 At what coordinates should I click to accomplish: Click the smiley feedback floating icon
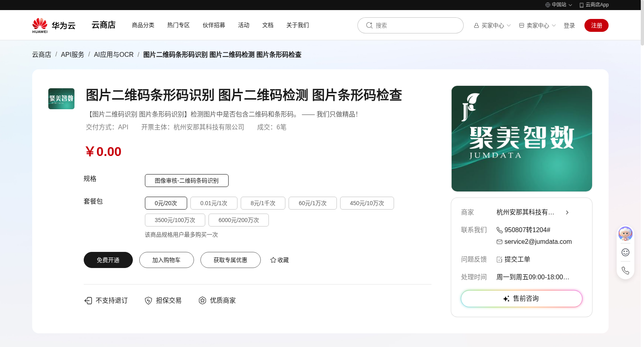(625, 252)
